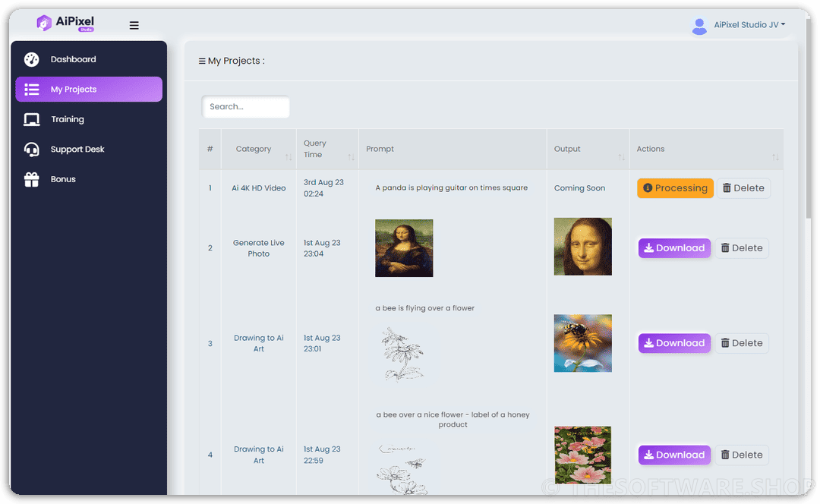
Task: Click the 'a bee is flying over a flower' prompt
Action: pyautogui.click(x=424, y=308)
